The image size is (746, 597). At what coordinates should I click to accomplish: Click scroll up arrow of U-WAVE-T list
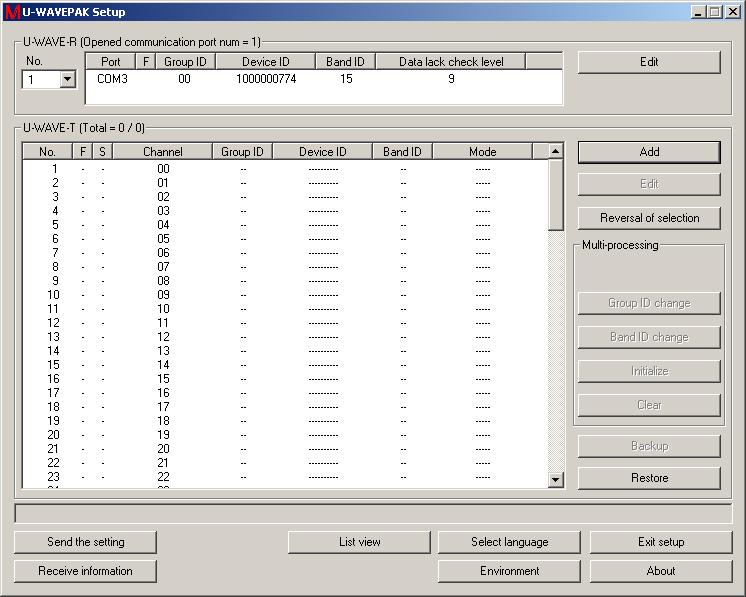point(555,151)
